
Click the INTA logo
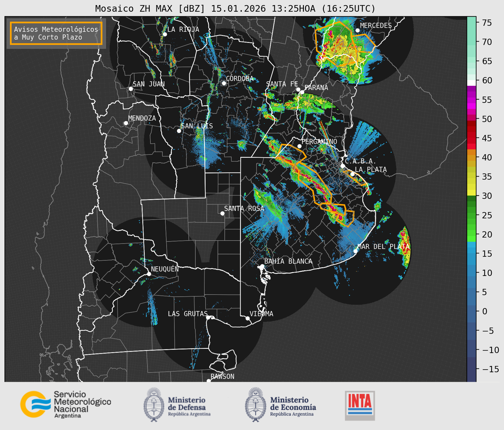[x=360, y=405]
